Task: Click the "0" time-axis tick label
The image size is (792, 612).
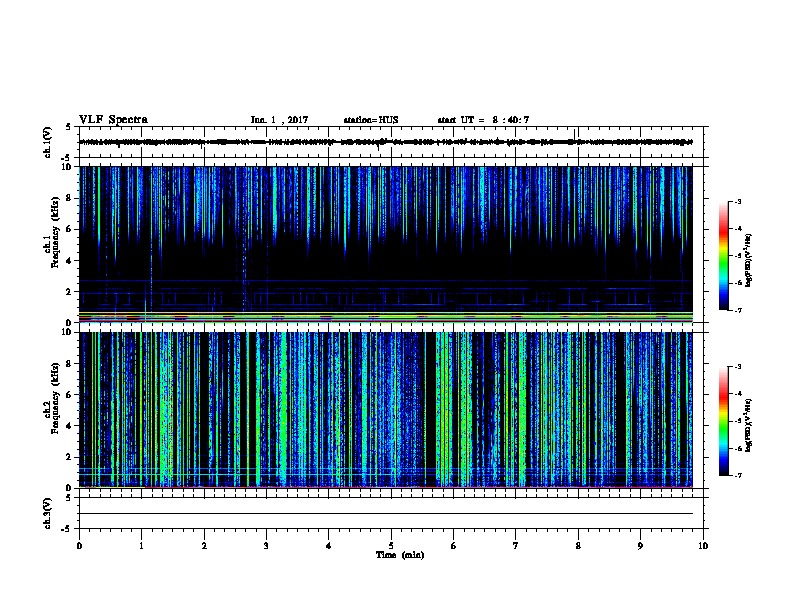Action: 79,545
